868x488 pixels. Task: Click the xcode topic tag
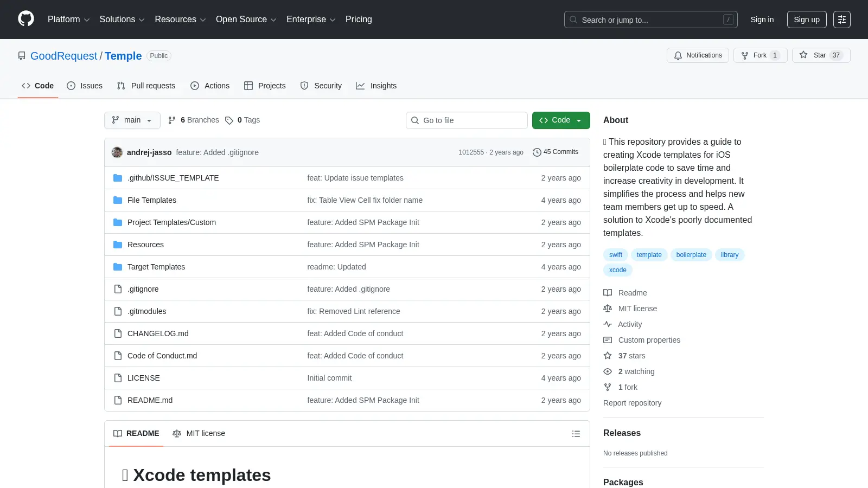[618, 270]
